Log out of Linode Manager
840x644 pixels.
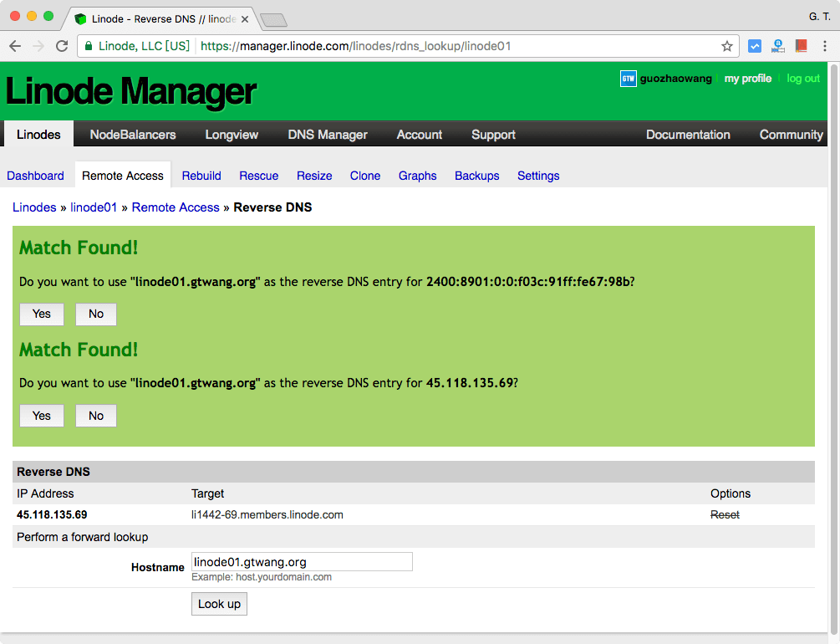802,78
